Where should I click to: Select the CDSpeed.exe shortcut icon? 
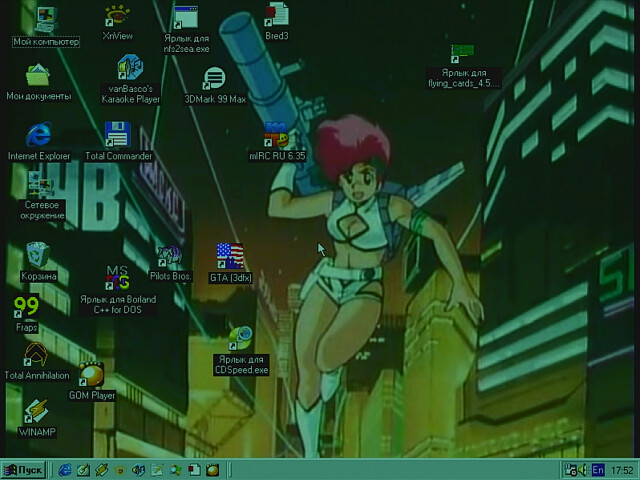[240, 338]
